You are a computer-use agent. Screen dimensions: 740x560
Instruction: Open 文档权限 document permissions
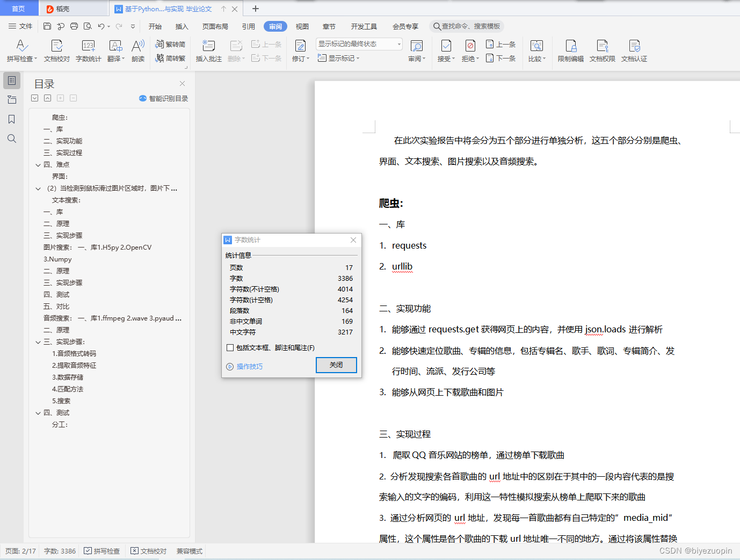tap(602, 50)
